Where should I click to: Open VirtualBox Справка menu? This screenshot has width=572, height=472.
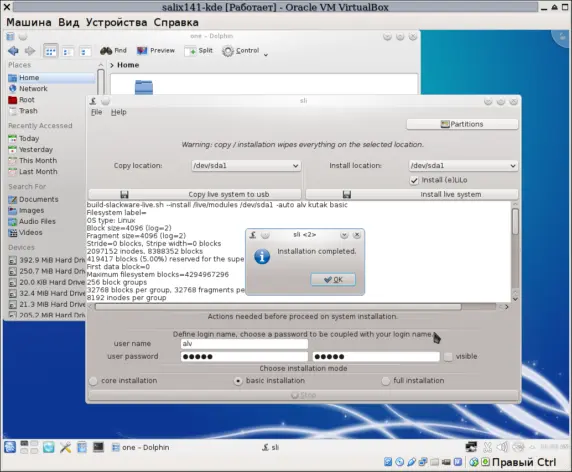[x=176, y=22]
